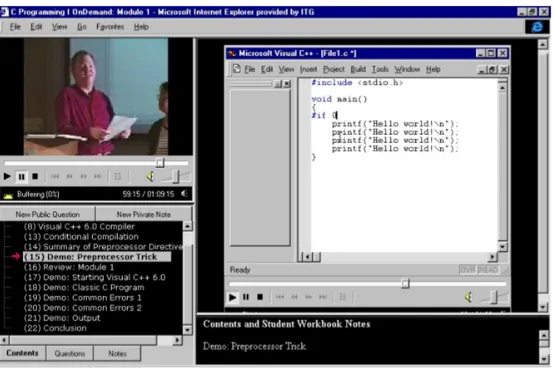
Task: Select (22) Conclusion topic
Action: click(55, 328)
